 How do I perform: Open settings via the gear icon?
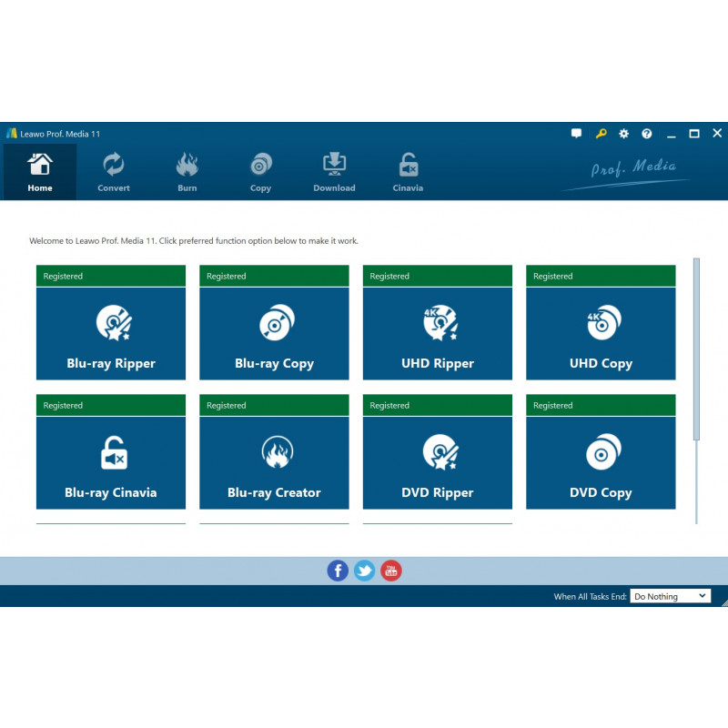[623, 134]
